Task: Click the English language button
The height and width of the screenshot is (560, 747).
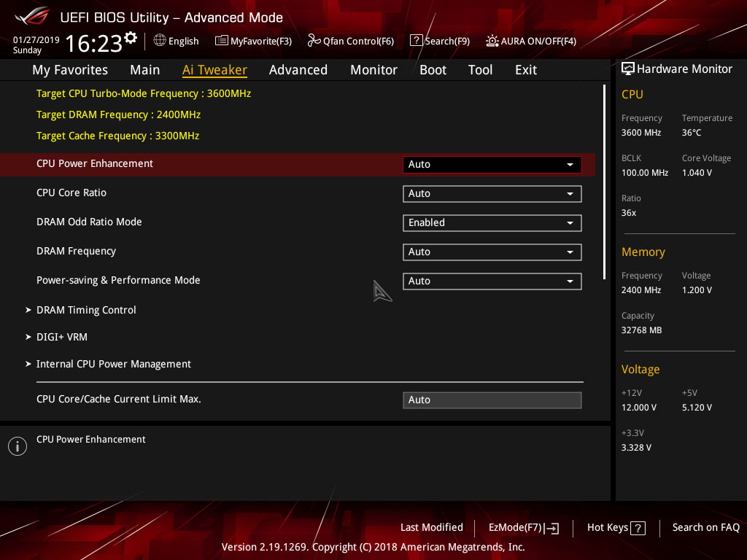Action: pos(177,41)
